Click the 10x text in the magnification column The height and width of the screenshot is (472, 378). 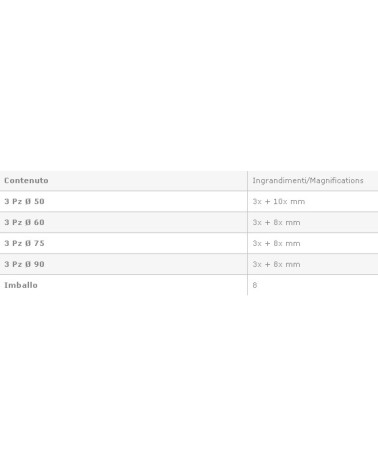point(280,201)
